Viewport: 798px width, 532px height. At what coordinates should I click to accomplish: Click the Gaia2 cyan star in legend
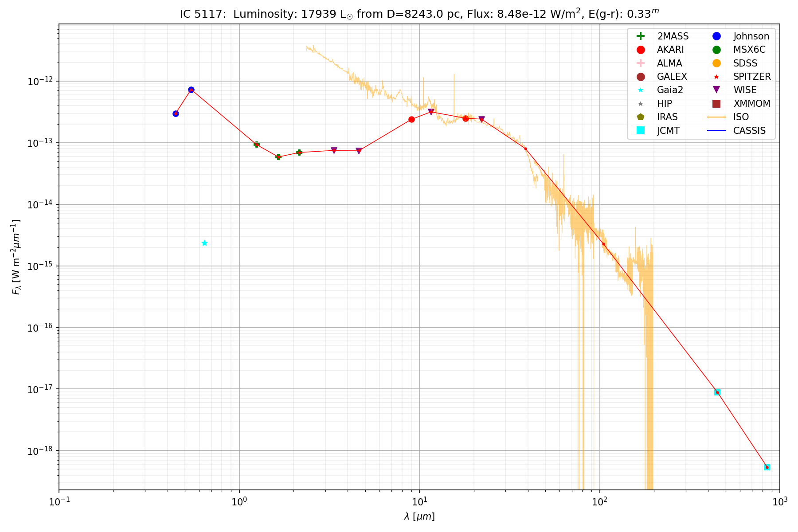(x=640, y=90)
